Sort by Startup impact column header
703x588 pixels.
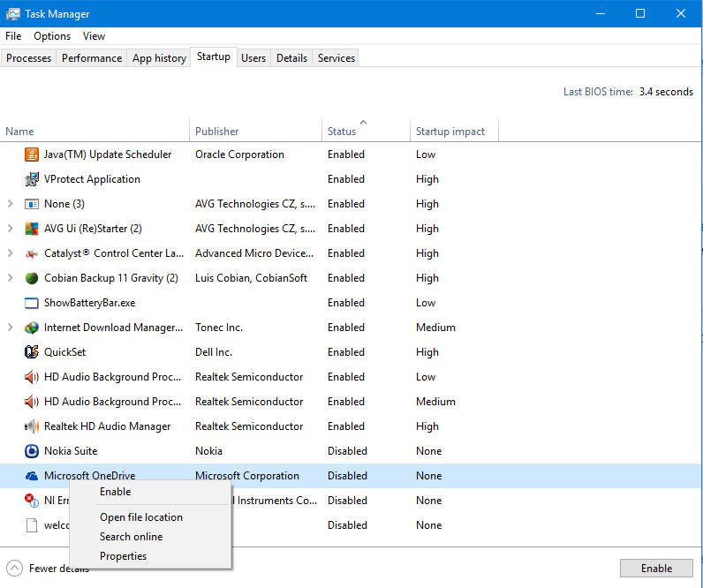[x=450, y=132]
